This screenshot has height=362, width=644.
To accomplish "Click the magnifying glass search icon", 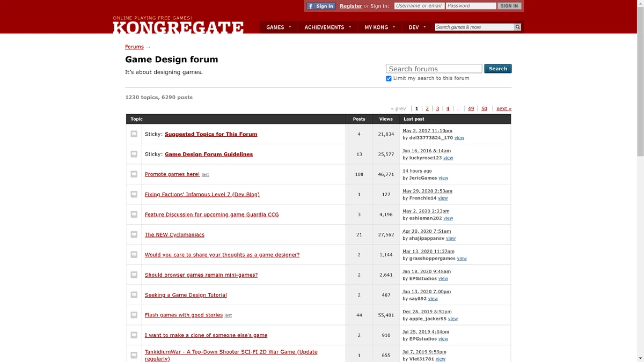I will 517,26.
